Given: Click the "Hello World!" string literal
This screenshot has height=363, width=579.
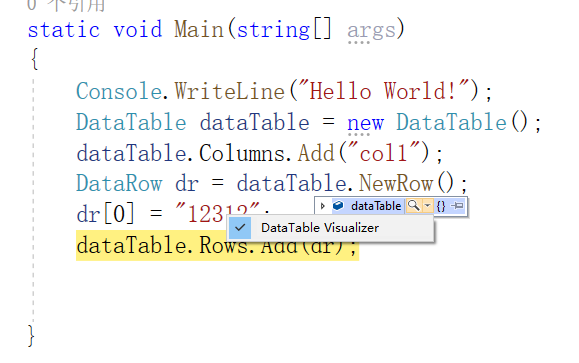Looking at the screenshot, I should (x=379, y=90).
